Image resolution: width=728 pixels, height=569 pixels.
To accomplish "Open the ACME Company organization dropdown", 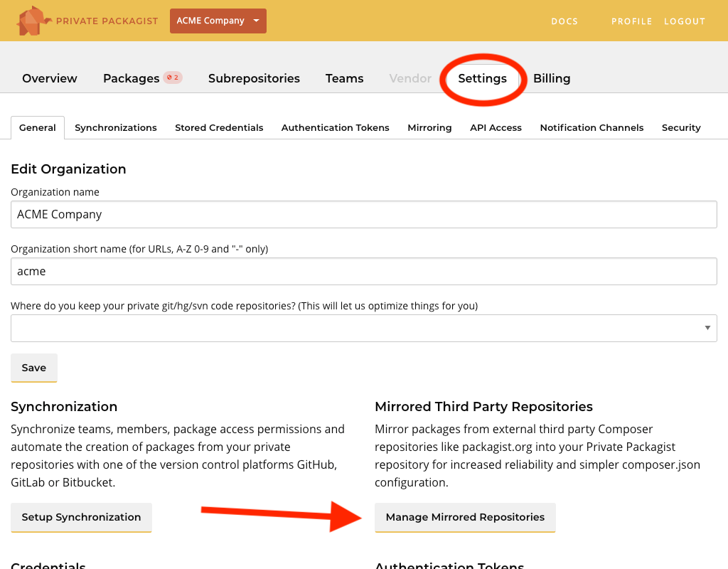I will point(218,21).
